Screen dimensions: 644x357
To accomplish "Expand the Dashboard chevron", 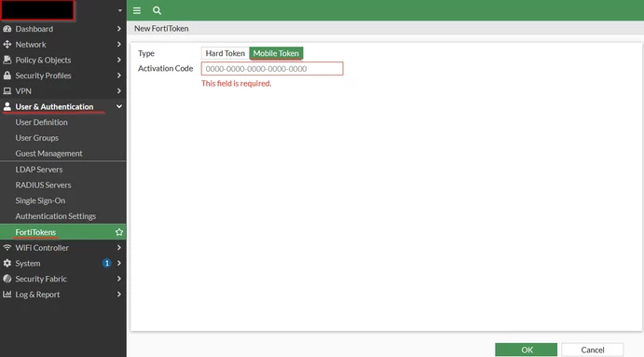I will click(118, 29).
